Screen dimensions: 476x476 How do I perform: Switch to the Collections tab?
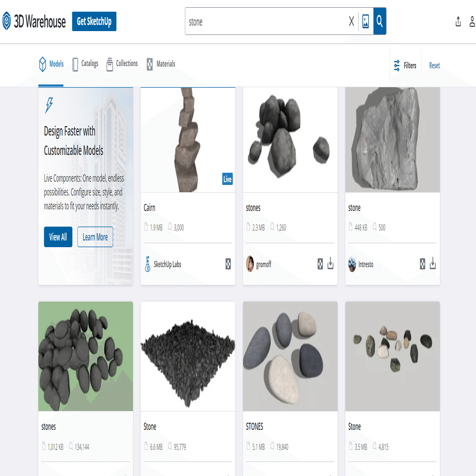pos(122,64)
